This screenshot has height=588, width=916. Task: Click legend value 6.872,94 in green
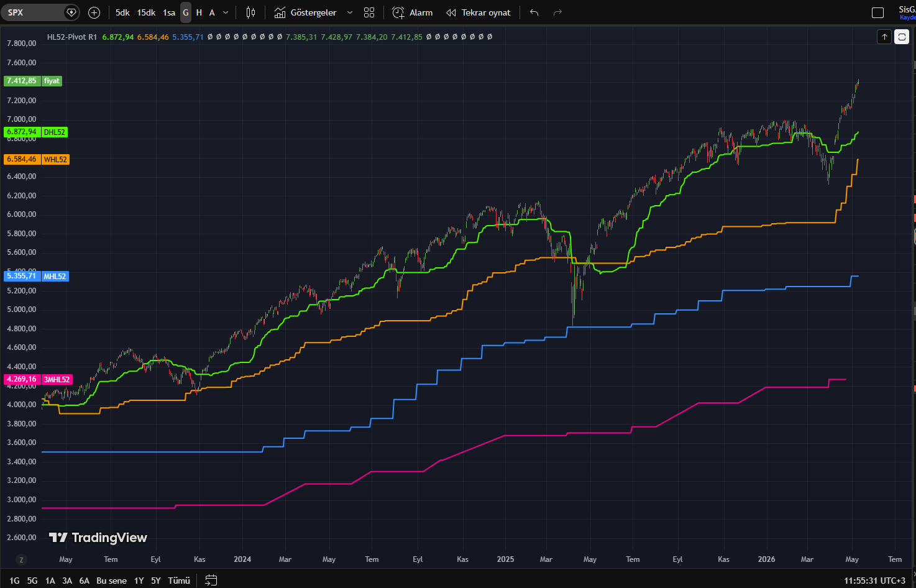118,37
